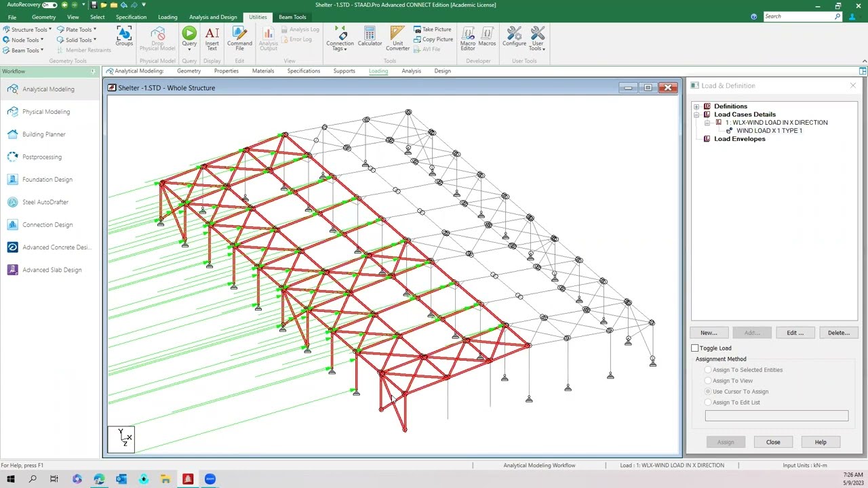Enable the Toggle Load checkbox

pyautogui.click(x=694, y=348)
